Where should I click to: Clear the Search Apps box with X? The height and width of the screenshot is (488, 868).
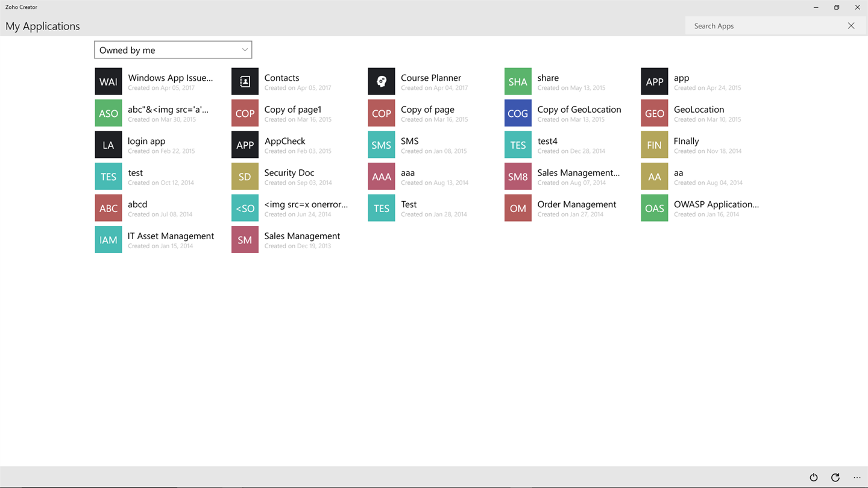pos(851,26)
